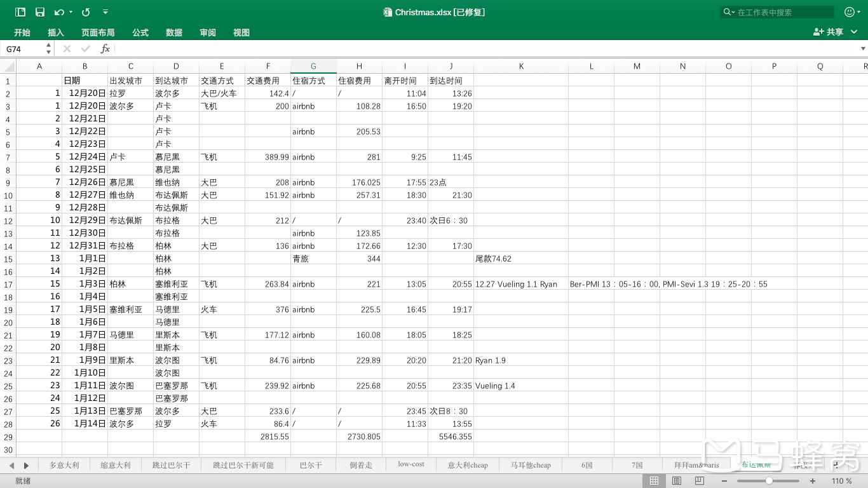Viewport: 868px width, 488px height.
Task: Open Page Break Preview
Action: coord(700,481)
